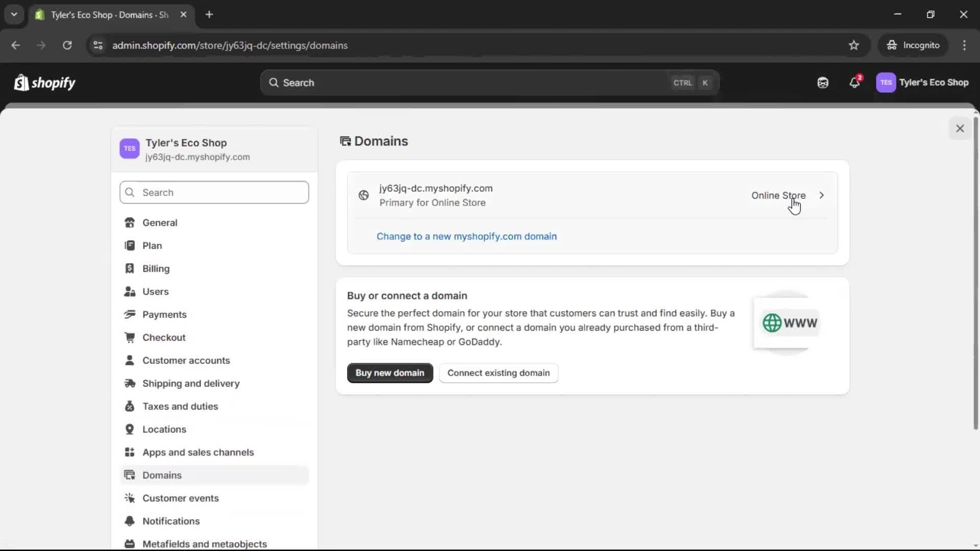
Task: Open the browser tab search dropdown
Action: pos(14,14)
